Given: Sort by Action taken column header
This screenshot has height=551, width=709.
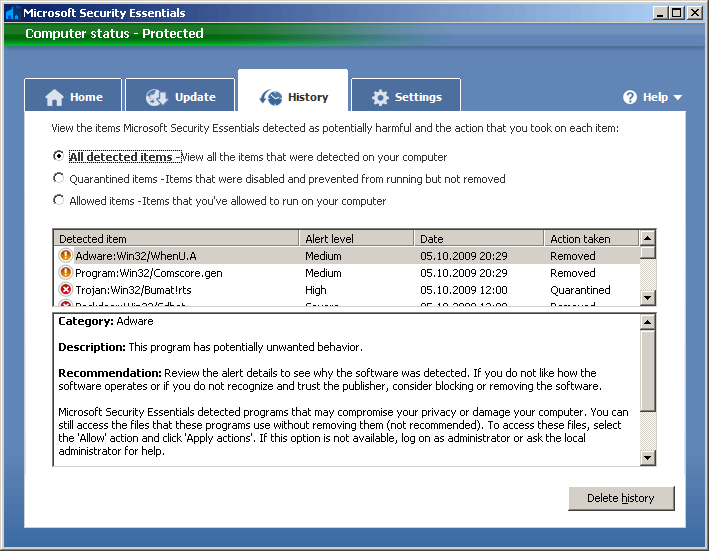Looking at the screenshot, I should (x=591, y=238).
